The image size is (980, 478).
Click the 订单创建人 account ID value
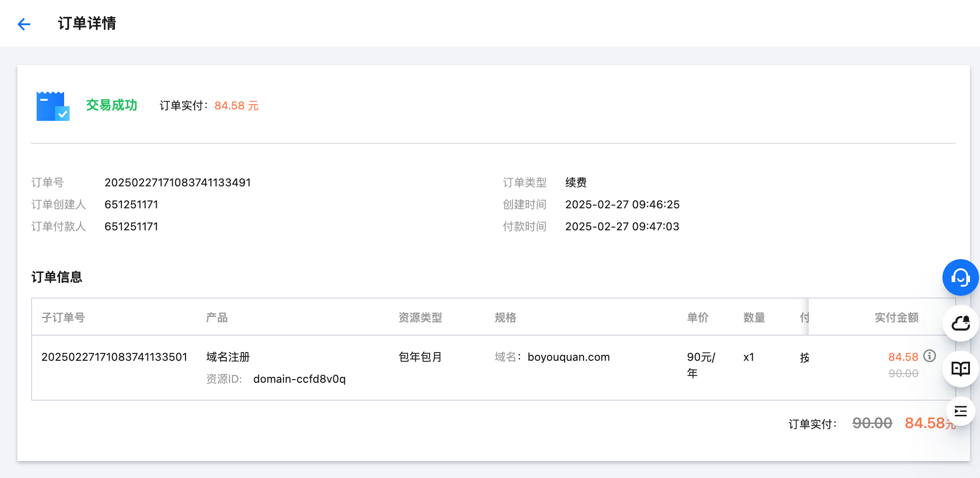click(131, 205)
